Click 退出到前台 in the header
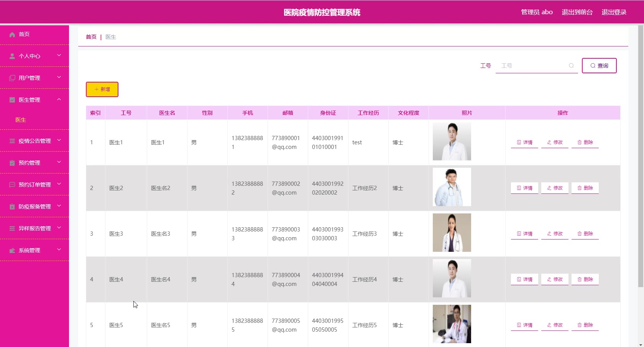Viewport: 644px width, 347px height. coord(577,12)
